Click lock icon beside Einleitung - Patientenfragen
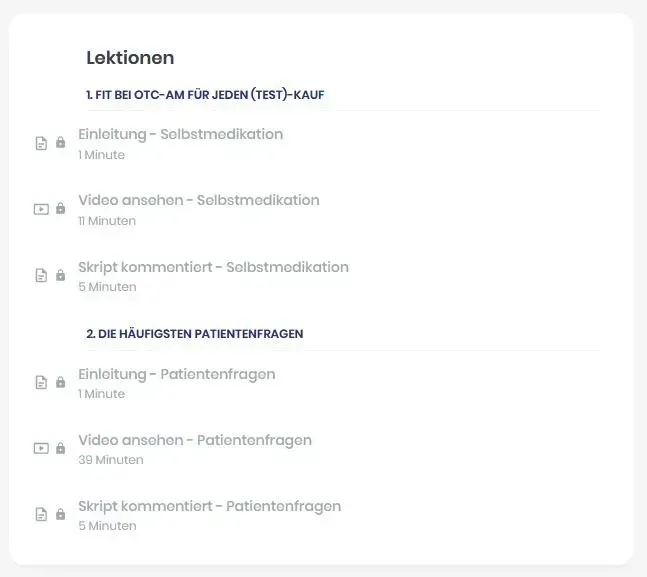This screenshot has height=577, width=647. [x=60, y=382]
